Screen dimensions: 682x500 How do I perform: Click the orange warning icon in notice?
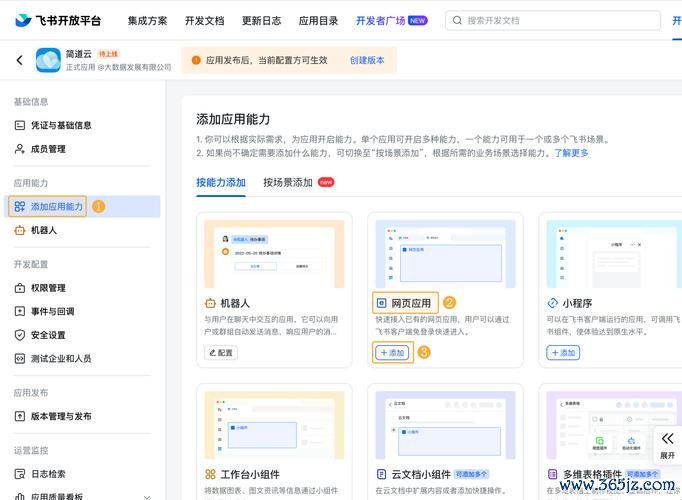point(196,60)
